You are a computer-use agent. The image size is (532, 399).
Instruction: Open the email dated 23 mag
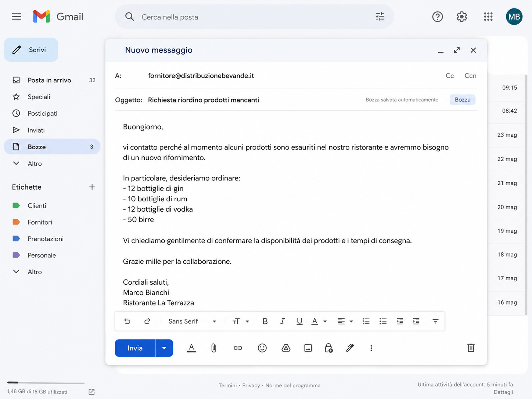pyautogui.click(x=507, y=135)
